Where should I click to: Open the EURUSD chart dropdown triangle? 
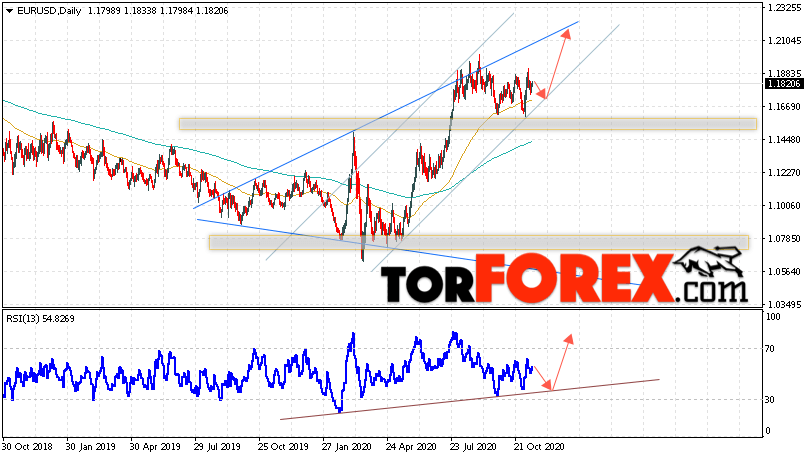point(9,11)
